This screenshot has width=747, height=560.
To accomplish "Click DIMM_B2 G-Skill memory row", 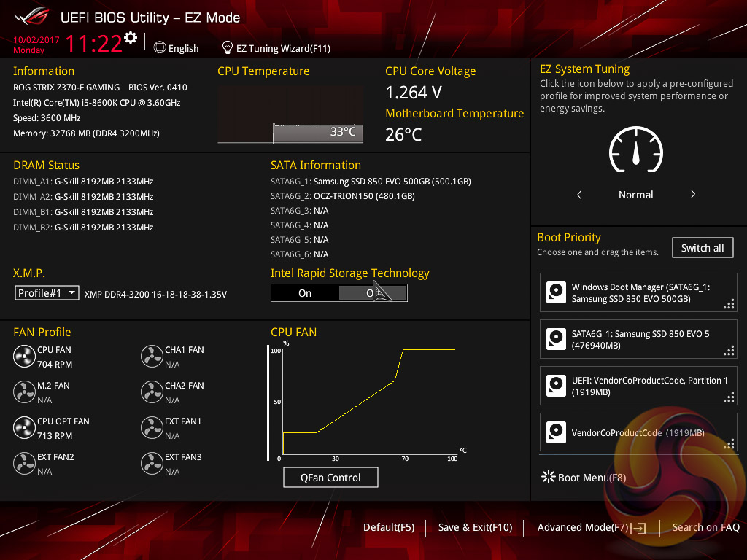I will click(x=83, y=227).
